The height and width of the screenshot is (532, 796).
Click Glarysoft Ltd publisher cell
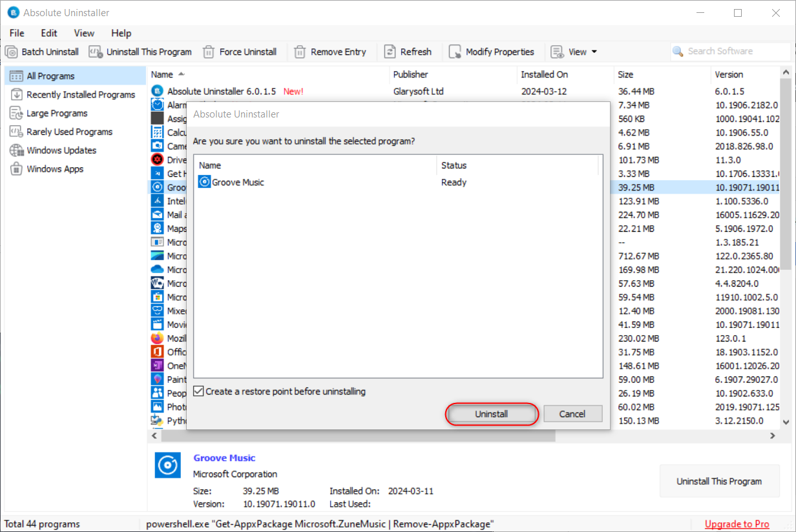[x=418, y=92]
